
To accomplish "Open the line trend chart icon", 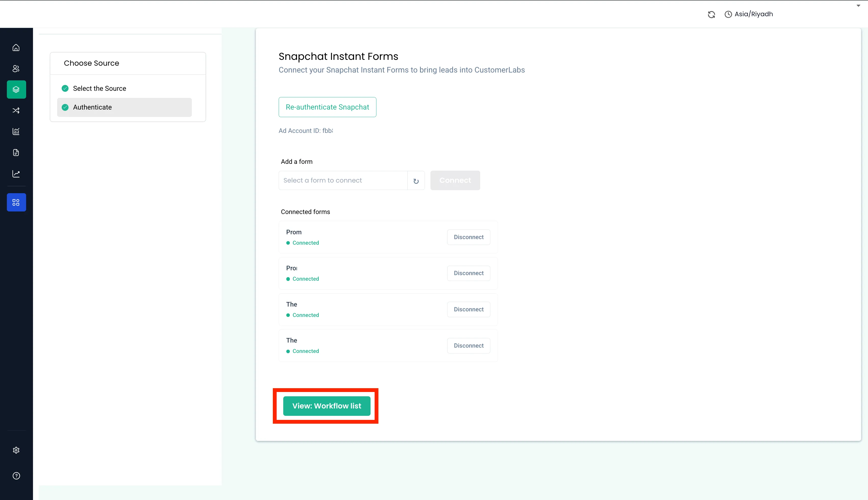I will 16,174.
